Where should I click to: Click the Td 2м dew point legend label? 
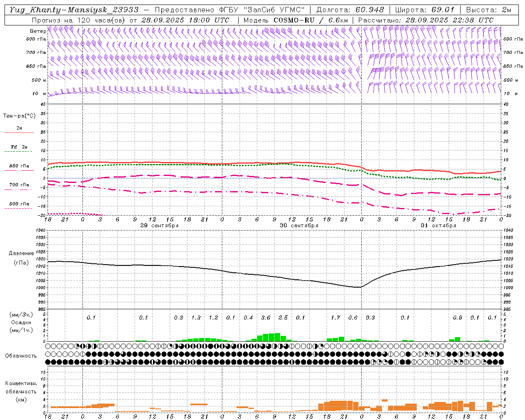tap(19, 147)
